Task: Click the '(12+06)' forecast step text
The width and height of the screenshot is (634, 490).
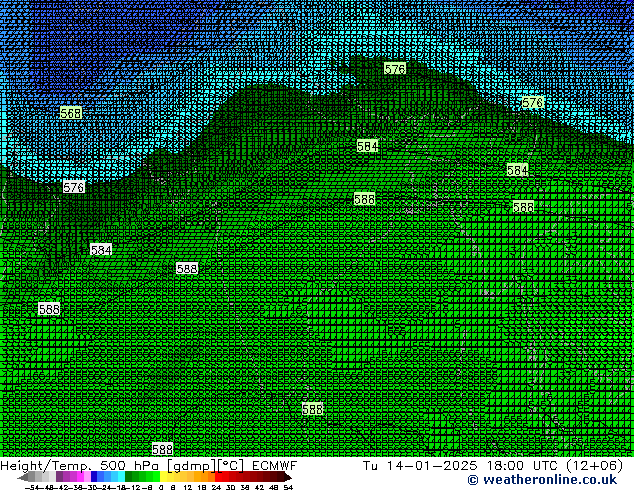Action: pyautogui.click(x=594, y=466)
